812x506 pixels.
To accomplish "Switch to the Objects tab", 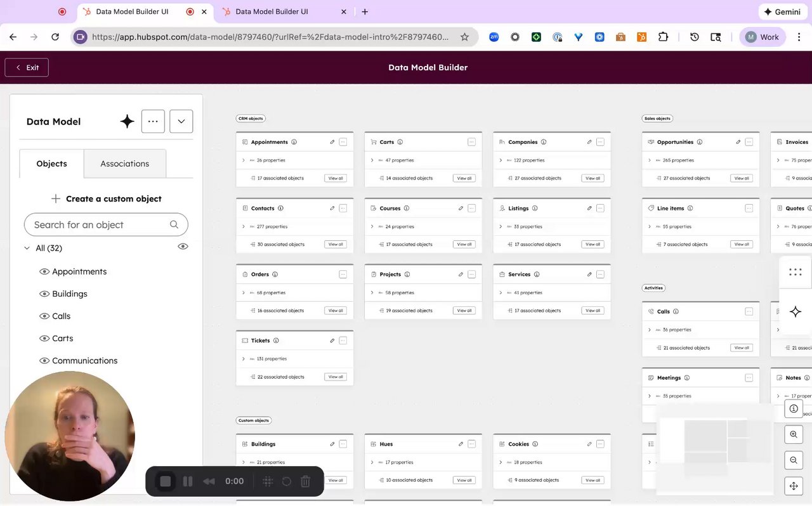I will (51, 164).
